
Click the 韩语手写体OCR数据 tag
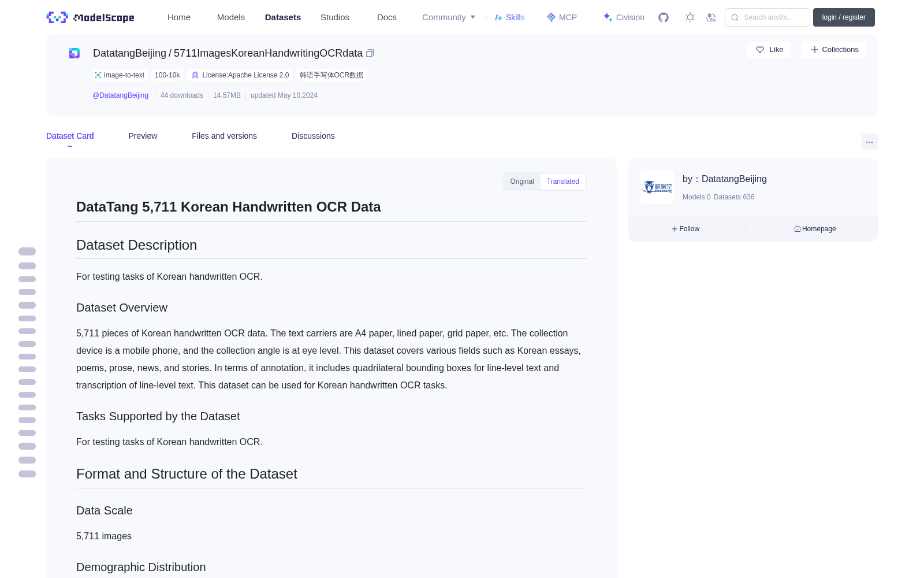coord(331,75)
